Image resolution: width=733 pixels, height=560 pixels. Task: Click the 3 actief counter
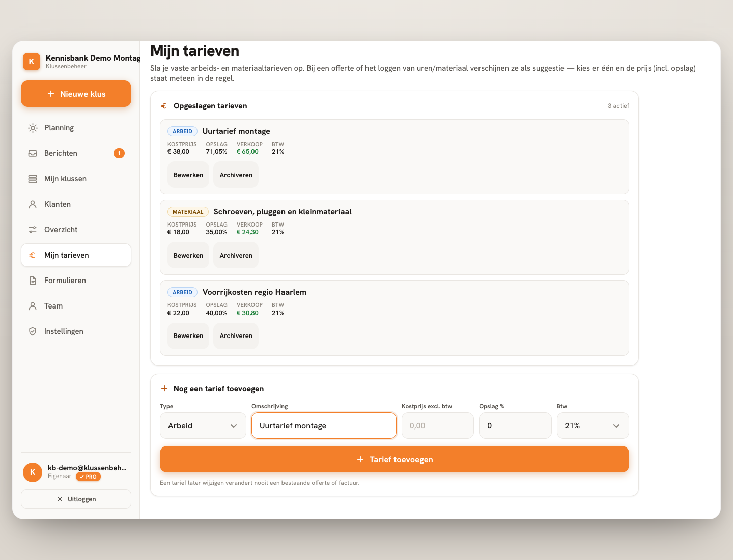tap(618, 106)
